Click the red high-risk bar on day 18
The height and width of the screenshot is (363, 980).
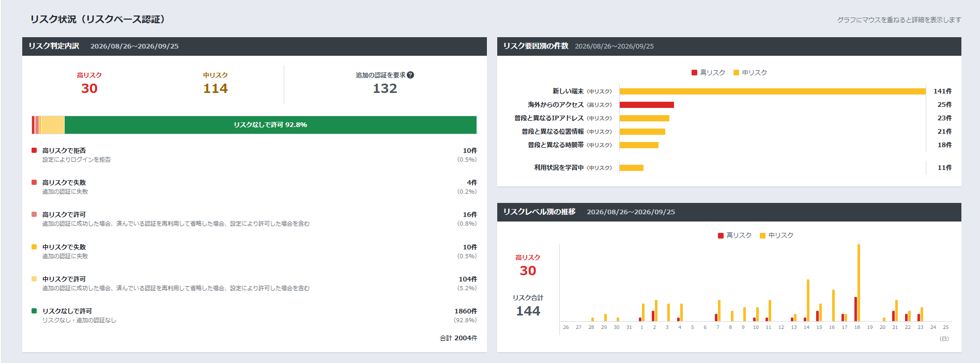(x=855, y=309)
